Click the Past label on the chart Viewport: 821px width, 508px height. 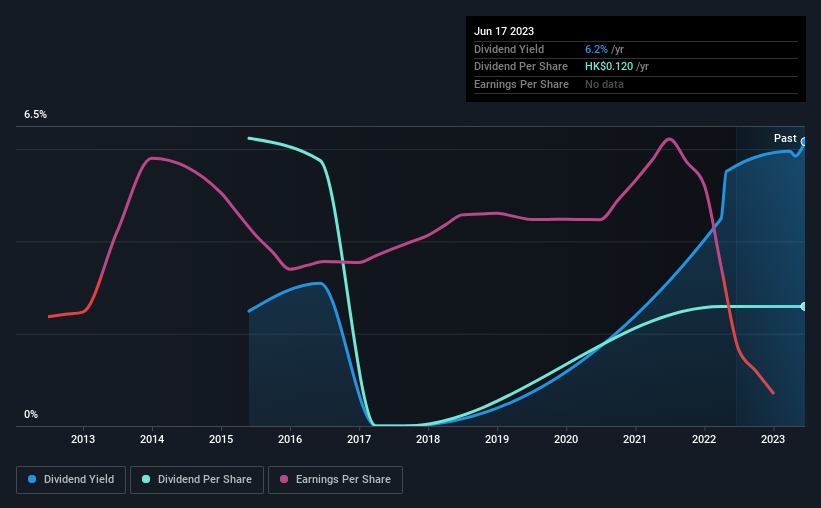point(785,138)
